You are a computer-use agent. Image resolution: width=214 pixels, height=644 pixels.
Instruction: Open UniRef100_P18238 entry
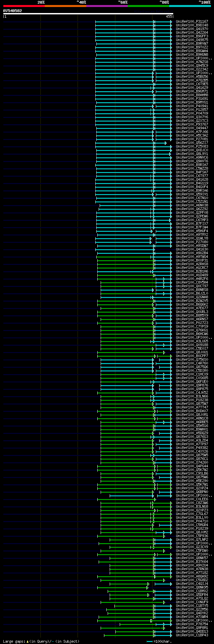(x=192, y=400)
